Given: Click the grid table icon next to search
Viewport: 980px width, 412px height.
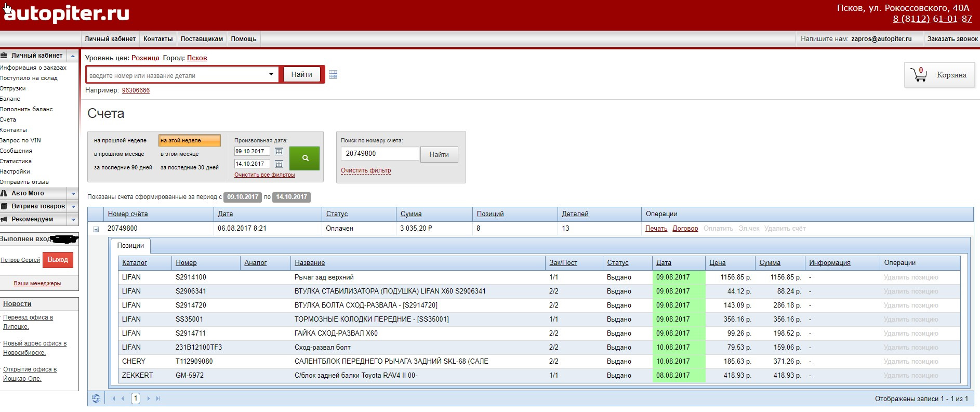Looking at the screenshot, I should tap(333, 74).
